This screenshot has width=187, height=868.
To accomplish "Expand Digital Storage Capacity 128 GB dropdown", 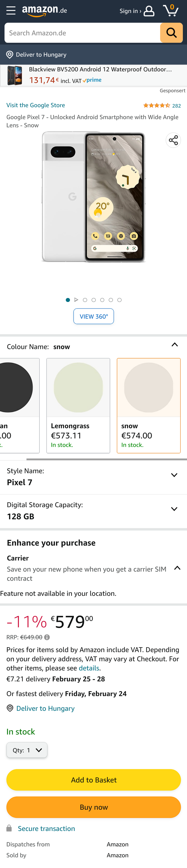I will (174, 509).
